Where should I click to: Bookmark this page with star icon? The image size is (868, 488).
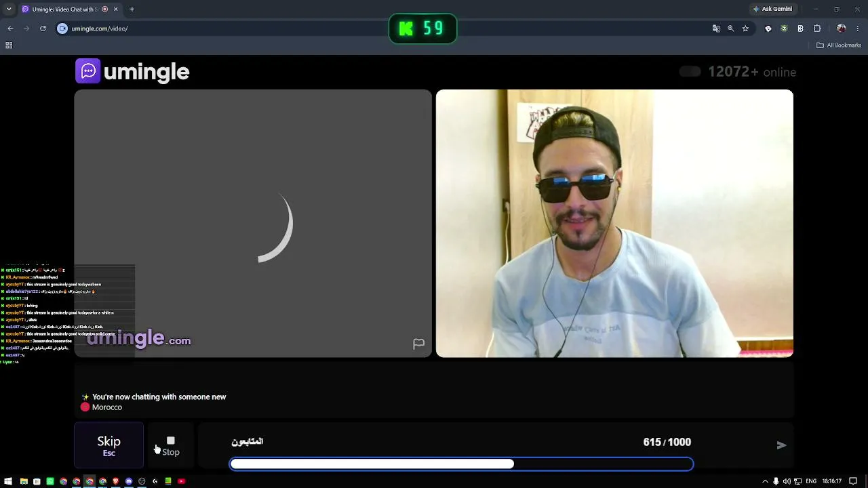pyautogui.click(x=745, y=28)
